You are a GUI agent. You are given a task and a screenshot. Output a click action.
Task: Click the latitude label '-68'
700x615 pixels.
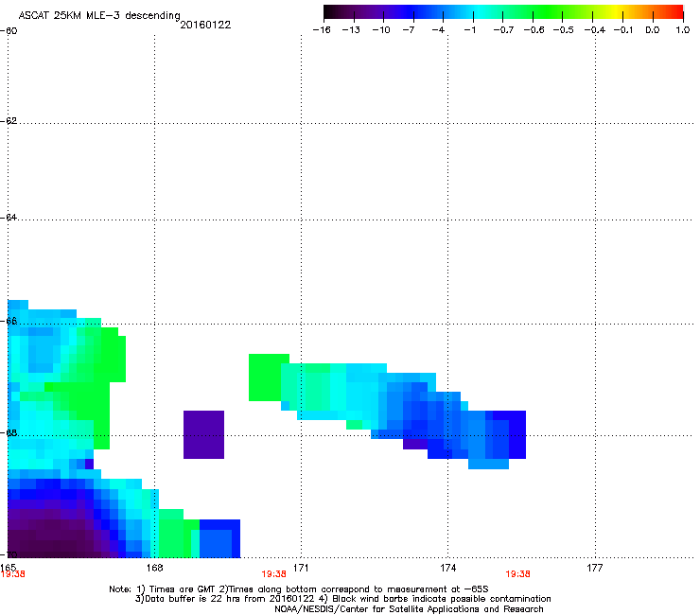9,433
